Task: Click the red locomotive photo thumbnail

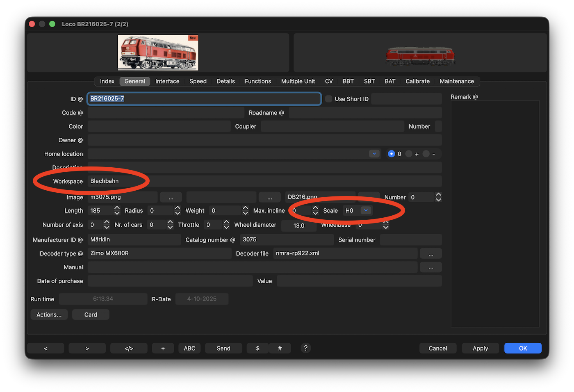Action: [x=158, y=52]
